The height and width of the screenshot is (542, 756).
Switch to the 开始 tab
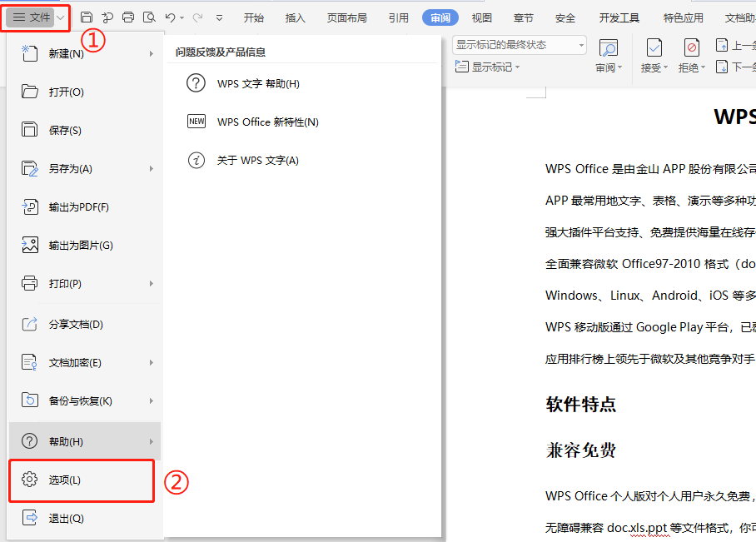(254, 17)
